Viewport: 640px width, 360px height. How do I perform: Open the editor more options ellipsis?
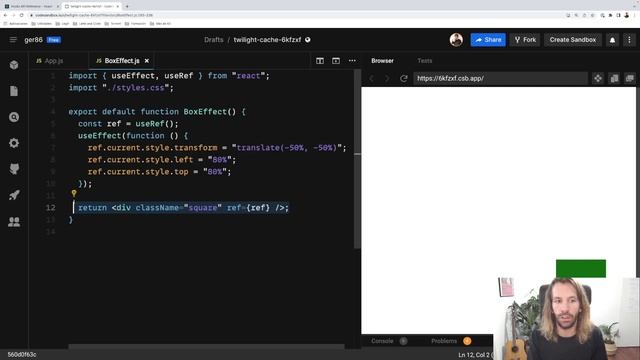click(352, 61)
